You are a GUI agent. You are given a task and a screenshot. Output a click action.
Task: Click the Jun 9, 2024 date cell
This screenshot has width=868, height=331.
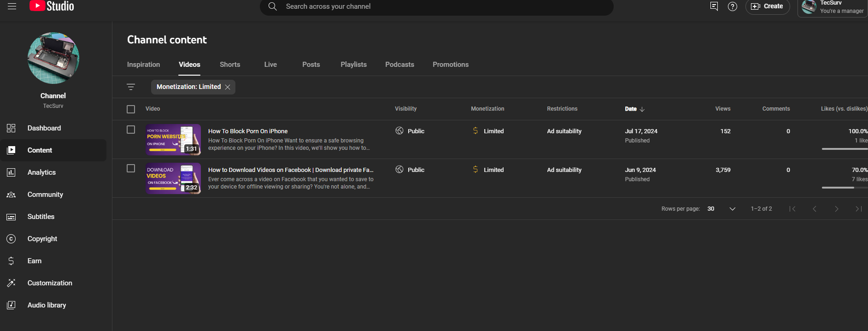640,170
